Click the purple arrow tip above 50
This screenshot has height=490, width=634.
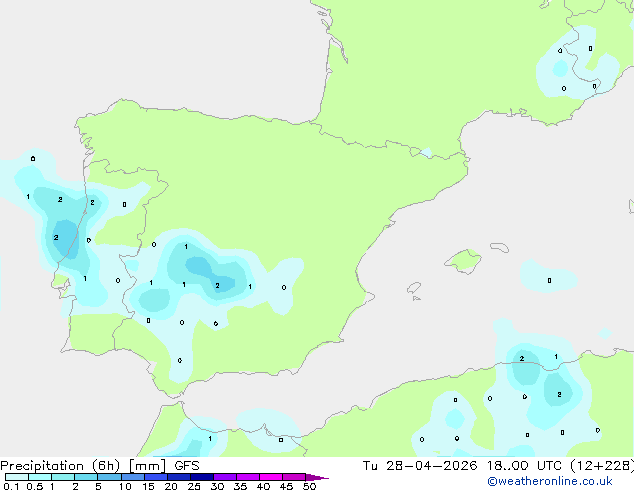pyautogui.click(x=317, y=477)
